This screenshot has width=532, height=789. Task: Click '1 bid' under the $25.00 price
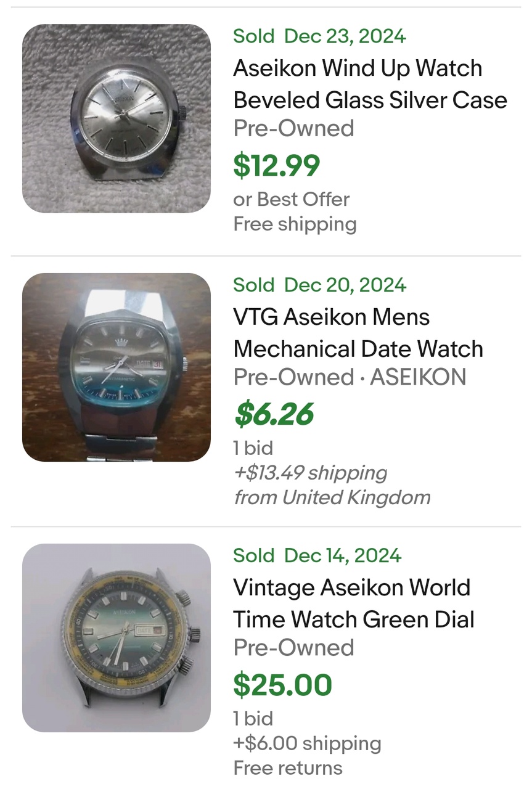pos(253,719)
